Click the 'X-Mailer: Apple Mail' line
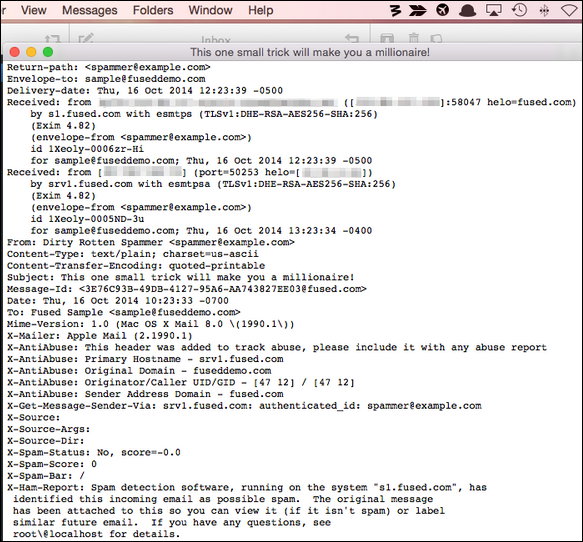Image resolution: width=583 pixels, height=542 pixels. tap(100, 336)
